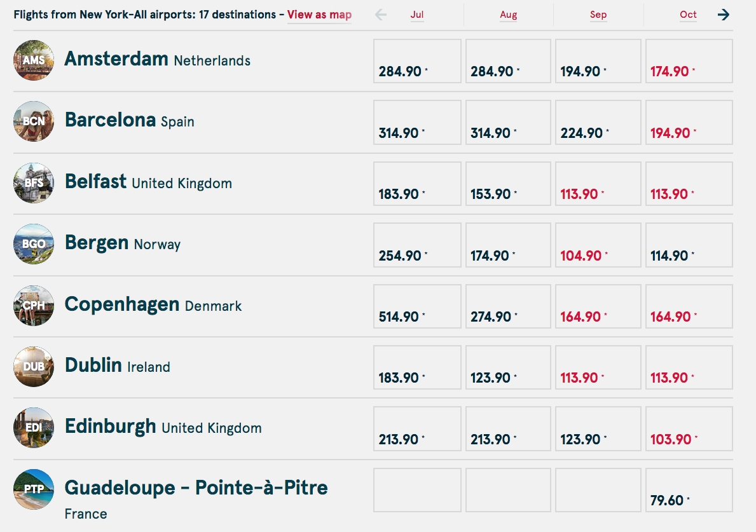The width and height of the screenshot is (756, 532).
Task: Select the BFS Belfast airport icon
Action: [x=34, y=183]
